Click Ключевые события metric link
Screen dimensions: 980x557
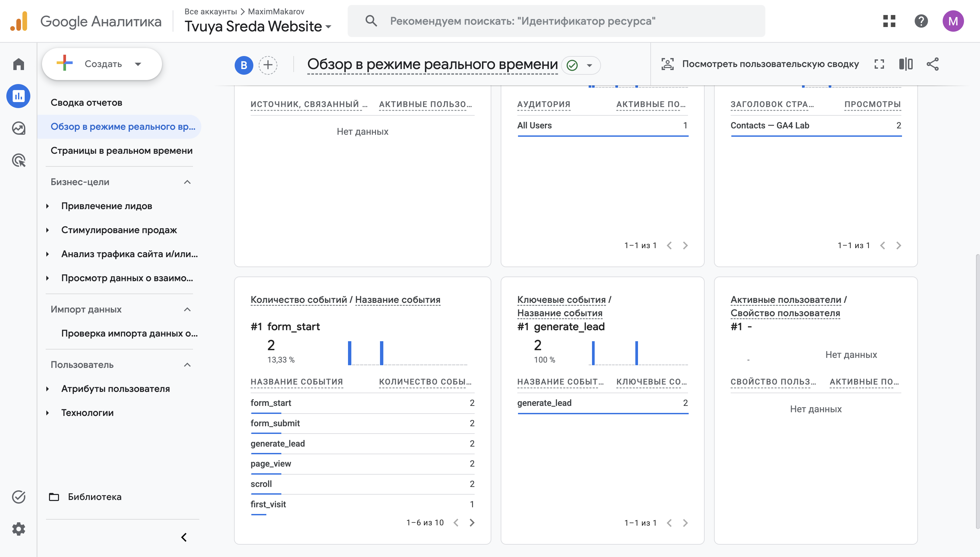coord(561,300)
